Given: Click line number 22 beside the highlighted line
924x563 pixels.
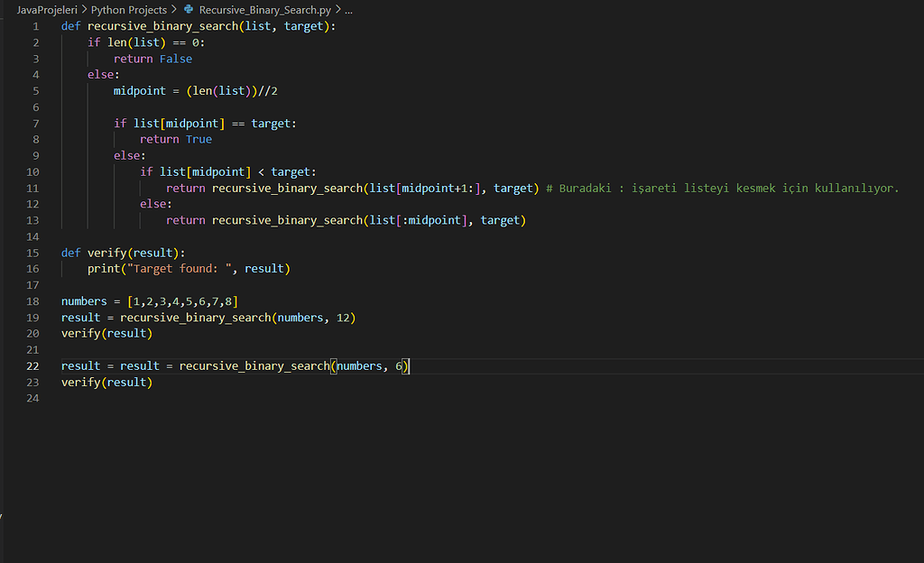Looking at the screenshot, I should point(32,365).
